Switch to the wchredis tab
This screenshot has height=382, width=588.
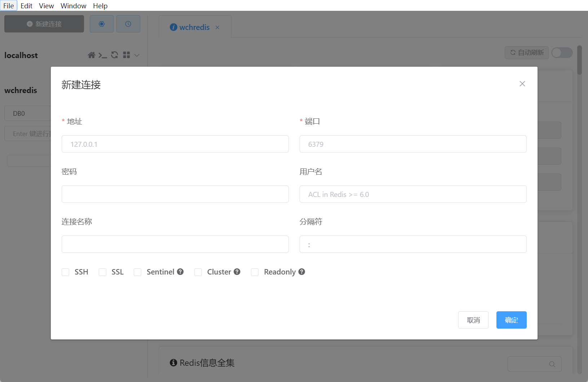point(194,27)
